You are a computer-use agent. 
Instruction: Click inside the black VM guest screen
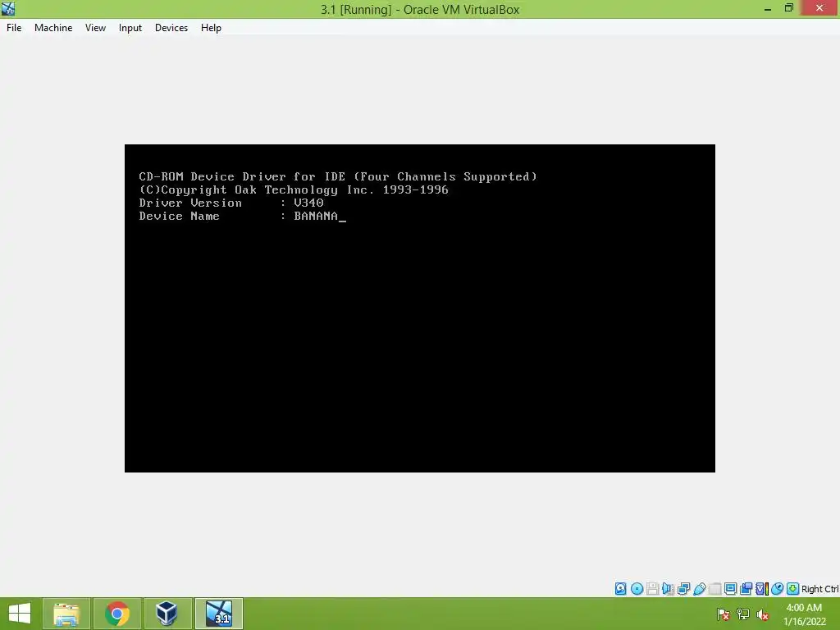(420, 308)
